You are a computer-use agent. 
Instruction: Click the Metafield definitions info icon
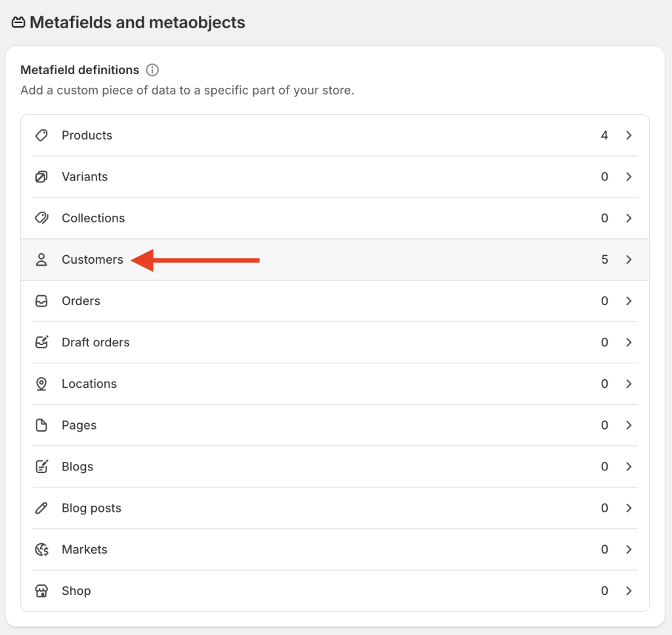pyautogui.click(x=152, y=70)
